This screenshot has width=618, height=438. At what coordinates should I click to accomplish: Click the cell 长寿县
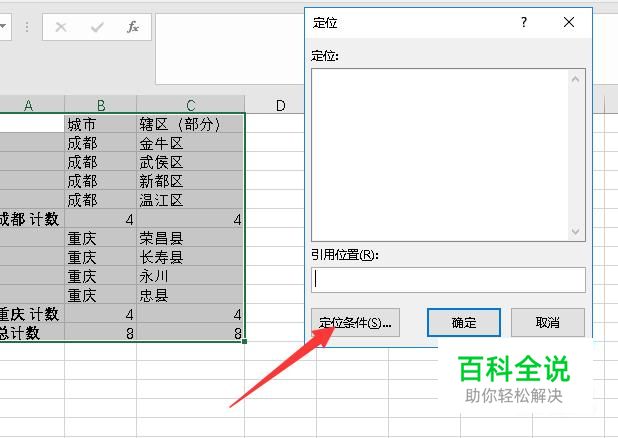coord(191,257)
